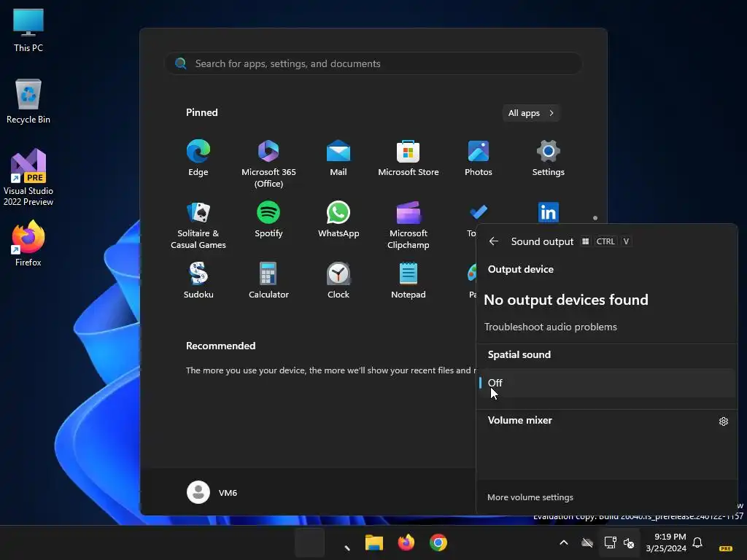Show hidden tray icons chevron

[x=564, y=542]
